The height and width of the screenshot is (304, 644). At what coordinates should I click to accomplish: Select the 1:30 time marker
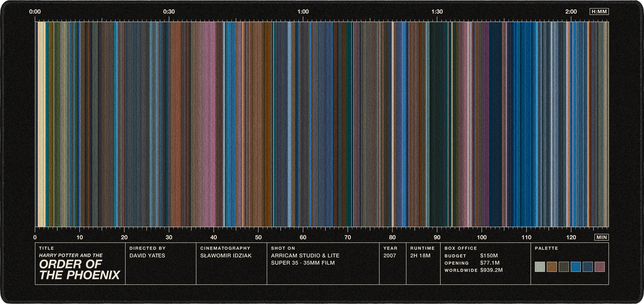point(437,11)
